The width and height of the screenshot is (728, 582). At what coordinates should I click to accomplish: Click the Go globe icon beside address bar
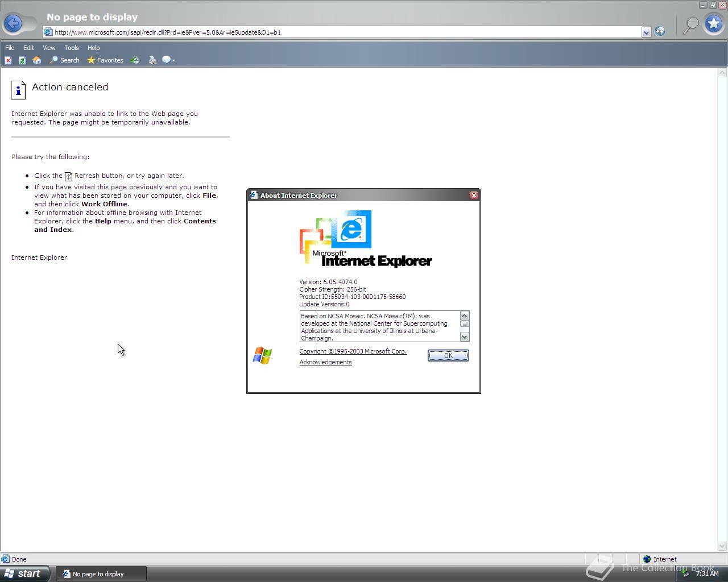[x=660, y=32]
